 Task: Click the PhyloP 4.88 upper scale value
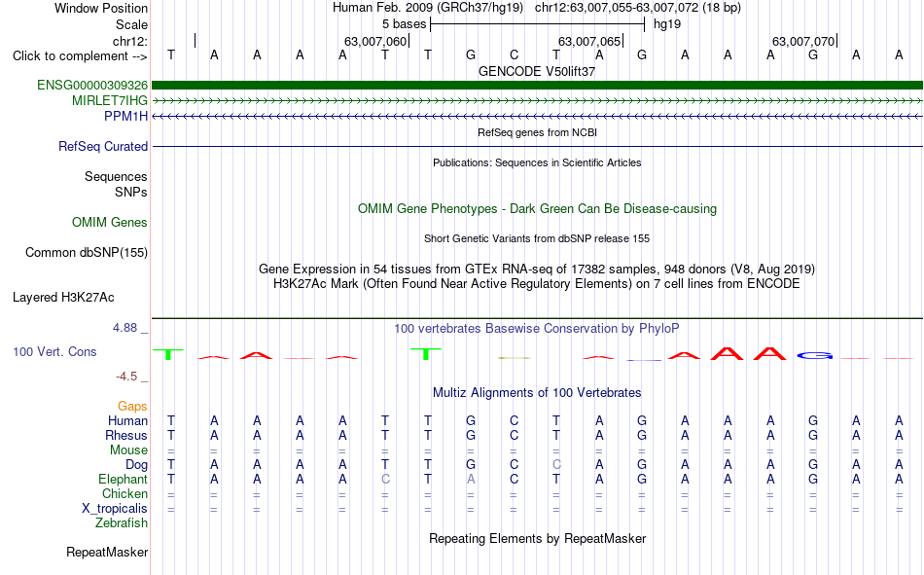[124, 328]
